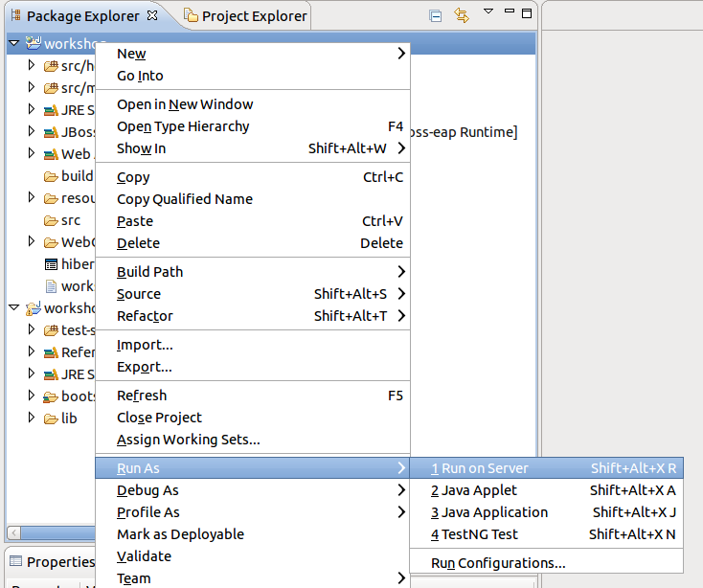Expand the lib folder node
This screenshot has width=703, height=588.
click(31, 418)
